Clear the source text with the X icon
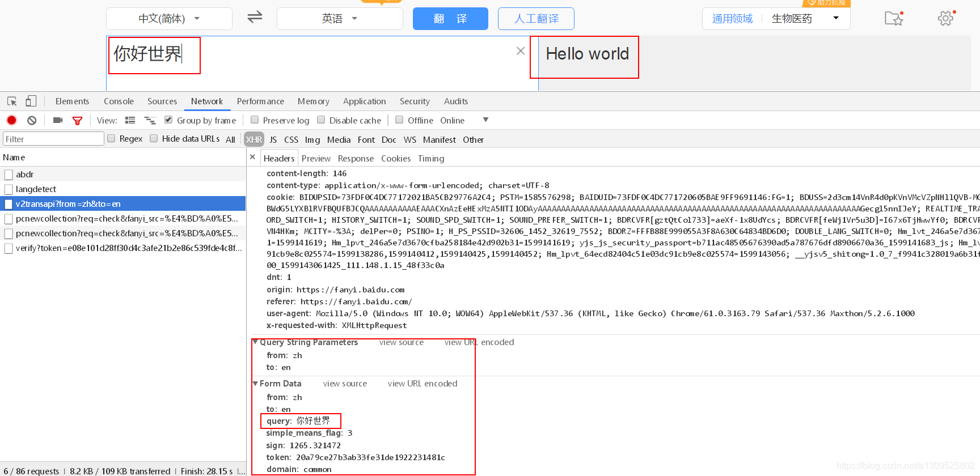Image resolution: width=980 pixels, height=476 pixels. point(521,51)
